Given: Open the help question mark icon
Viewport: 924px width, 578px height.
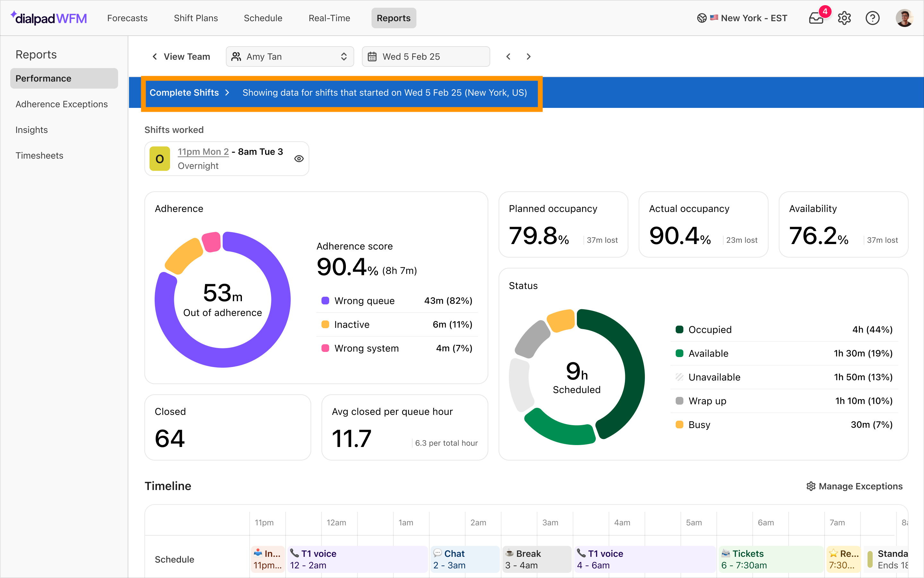Looking at the screenshot, I should pyautogui.click(x=872, y=18).
